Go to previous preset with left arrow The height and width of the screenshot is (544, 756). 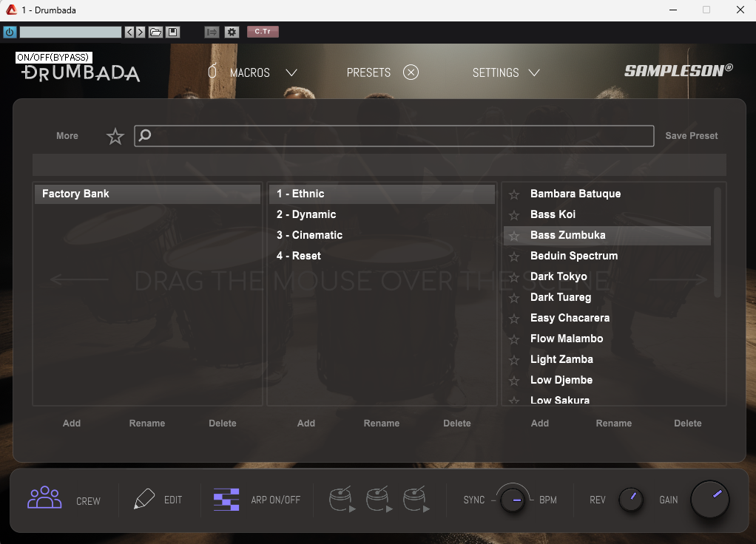coord(129,32)
